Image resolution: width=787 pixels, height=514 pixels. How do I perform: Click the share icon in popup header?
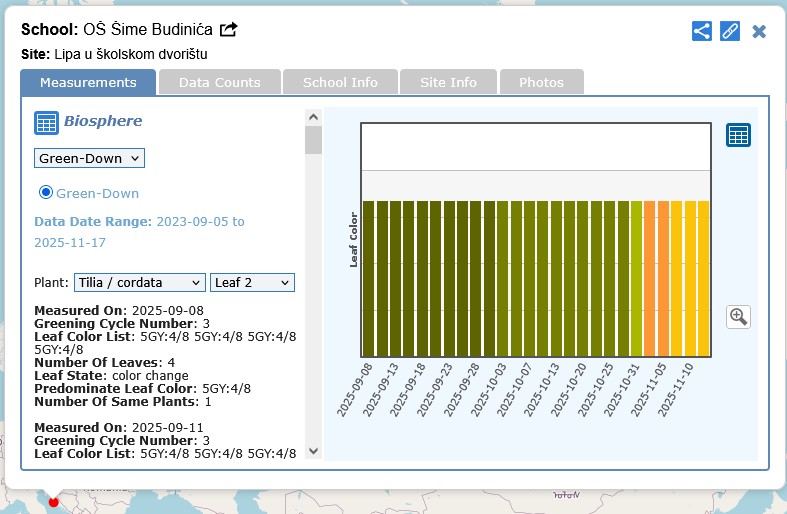click(702, 31)
